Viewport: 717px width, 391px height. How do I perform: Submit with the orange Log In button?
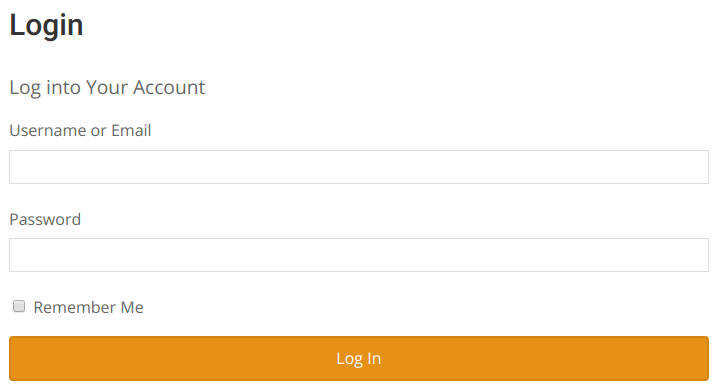pyautogui.click(x=359, y=359)
